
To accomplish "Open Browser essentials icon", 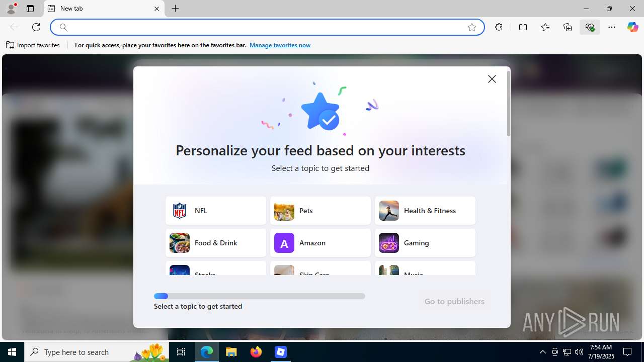I will (590, 27).
